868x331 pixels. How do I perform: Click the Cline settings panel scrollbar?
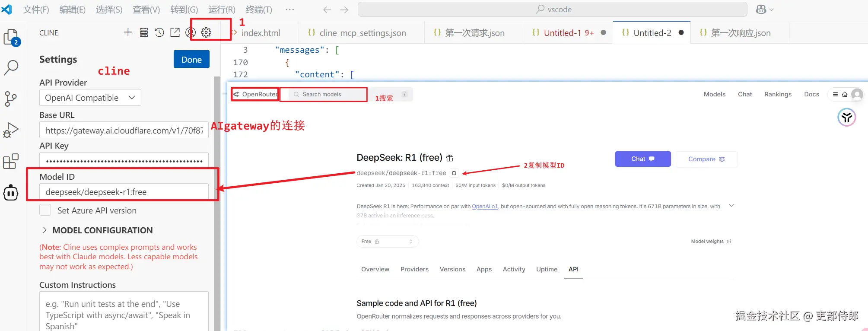pyautogui.click(x=217, y=203)
